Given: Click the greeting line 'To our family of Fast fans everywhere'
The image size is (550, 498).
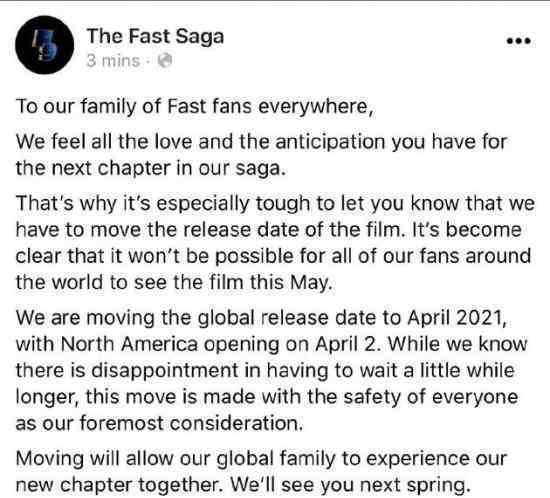Looking at the screenshot, I should [194, 106].
